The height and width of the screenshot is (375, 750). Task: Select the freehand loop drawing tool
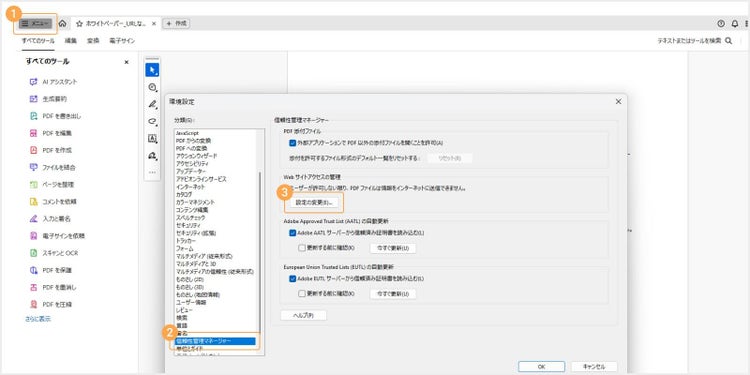point(153,121)
